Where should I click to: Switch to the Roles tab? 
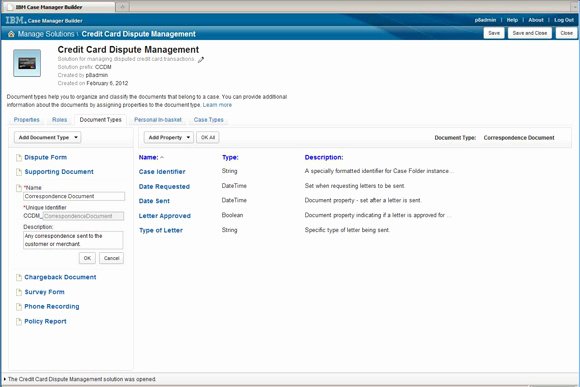[x=60, y=120]
